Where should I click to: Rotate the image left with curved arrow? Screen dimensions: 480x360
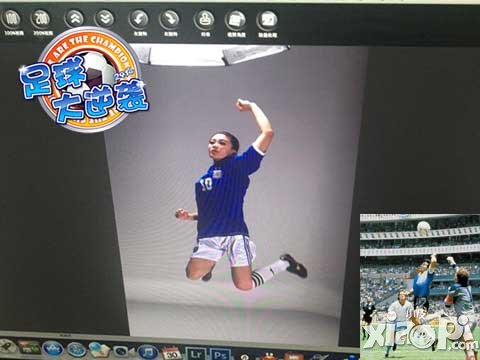click(139, 19)
